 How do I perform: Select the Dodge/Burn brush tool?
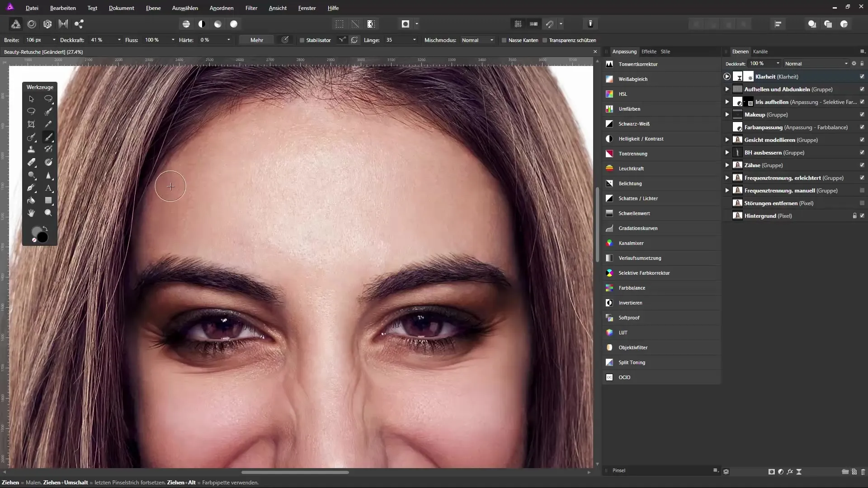31,175
